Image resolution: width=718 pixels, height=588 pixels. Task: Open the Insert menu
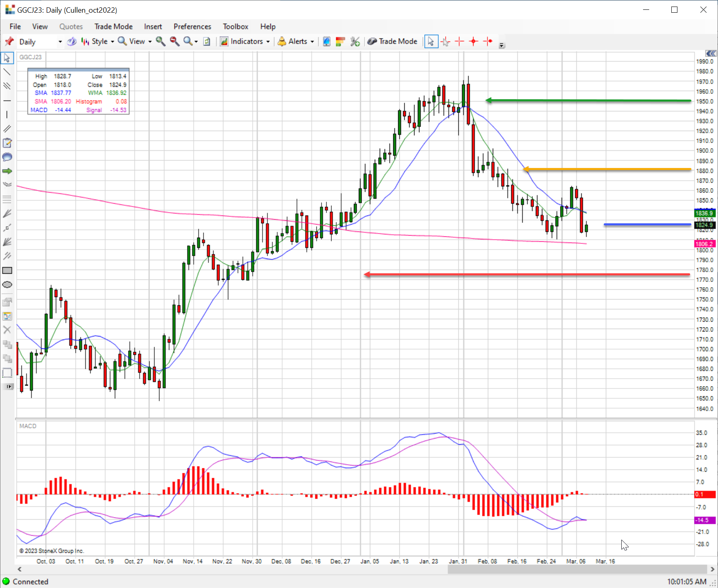(x=153, y=27)
